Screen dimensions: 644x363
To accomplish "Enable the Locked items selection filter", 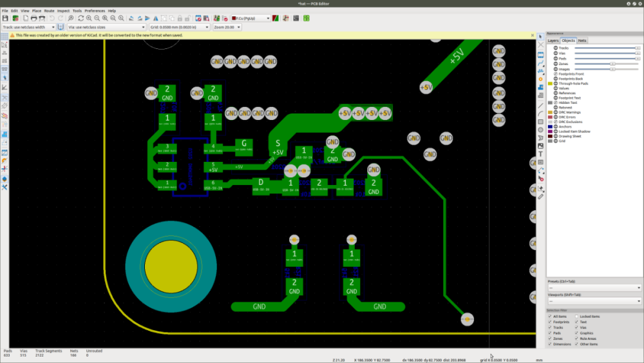I will pos(577,317).
